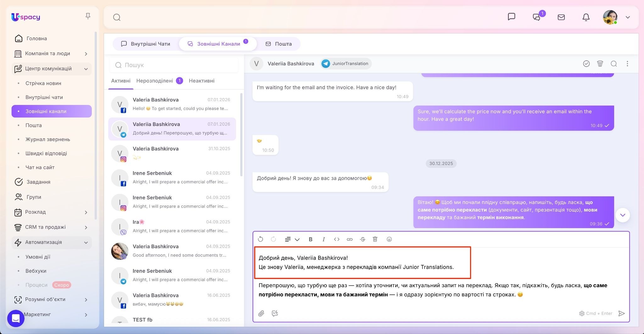
Task: Open the Нерозподілені conversations tab
Action: (155, 81)
